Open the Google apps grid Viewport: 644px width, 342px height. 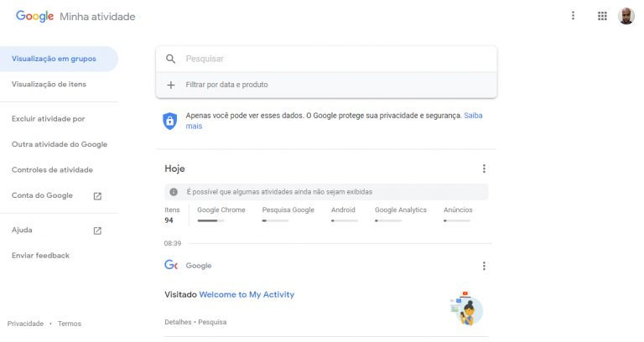pyautogui.click(x=602, y=16)
